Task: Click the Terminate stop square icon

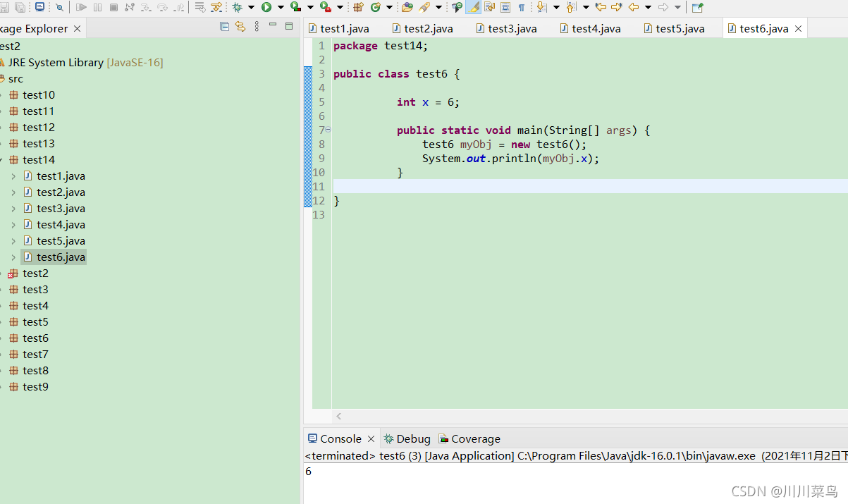Action: coord(113,7)
